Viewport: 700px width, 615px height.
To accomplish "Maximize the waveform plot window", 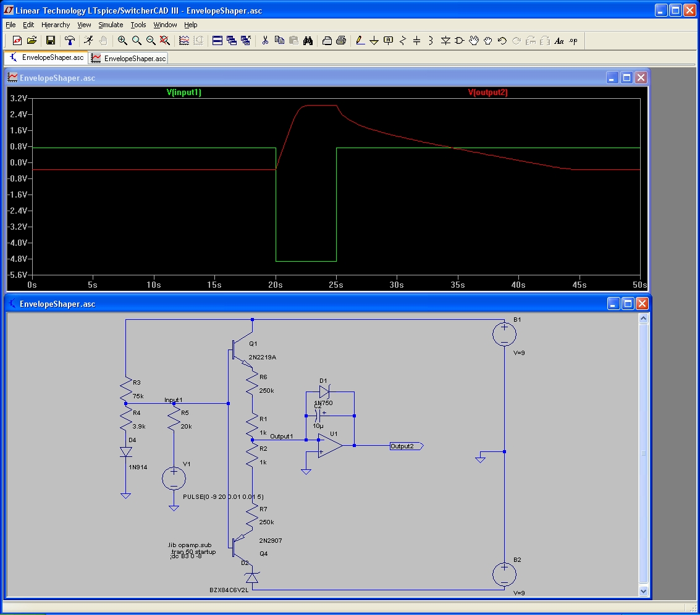I will click(x=626, y=78).
